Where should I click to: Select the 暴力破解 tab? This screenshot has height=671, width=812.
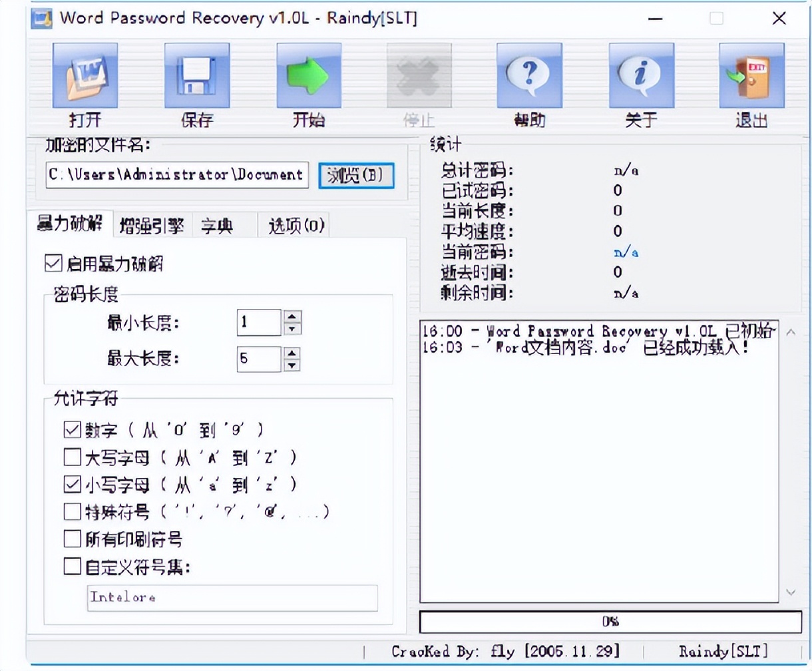coord(70,224)
